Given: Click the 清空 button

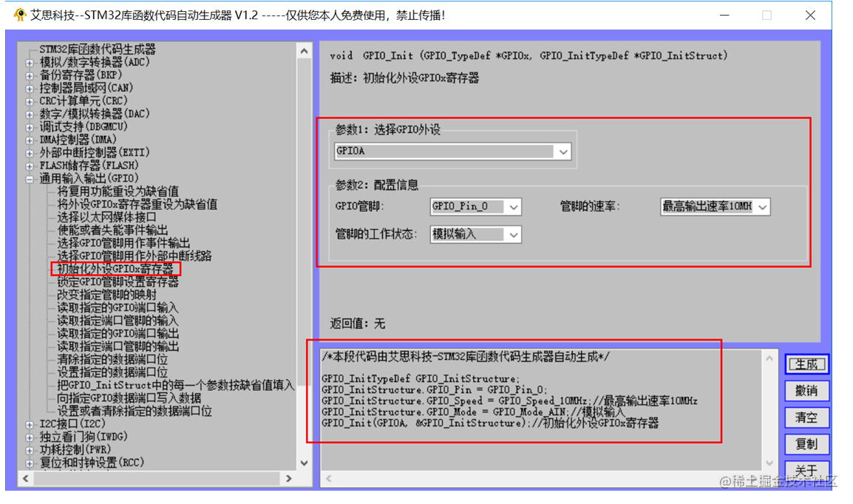Looking at the screenshot, I should pos(806,418).
